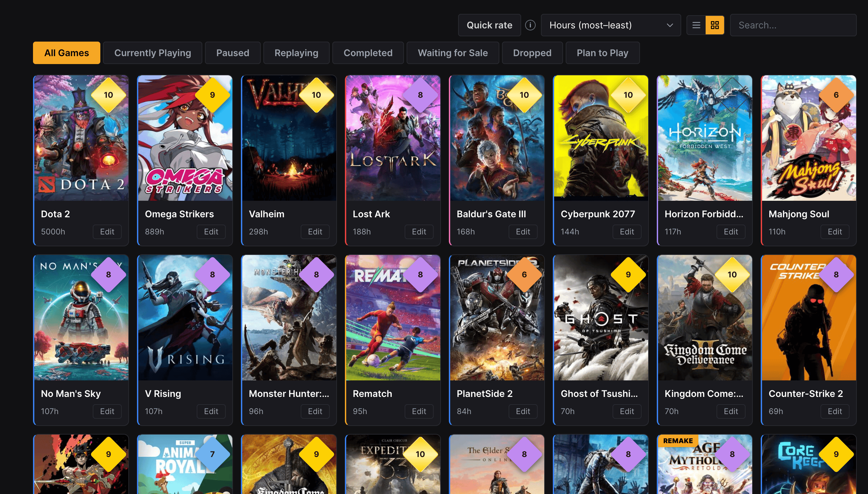
Task: Focus the Search input field
Action: [x=793, y=25]
